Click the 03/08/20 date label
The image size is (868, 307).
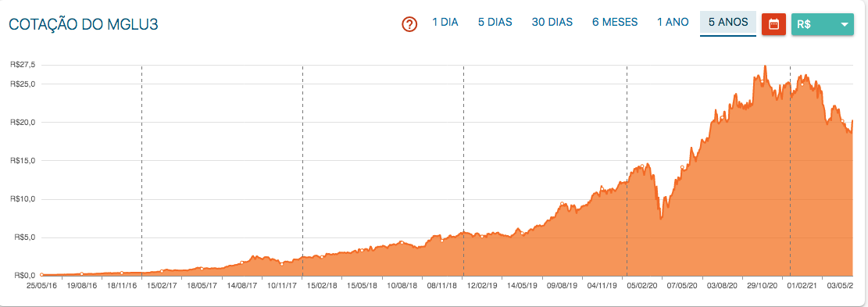click(x=722, y=287)
